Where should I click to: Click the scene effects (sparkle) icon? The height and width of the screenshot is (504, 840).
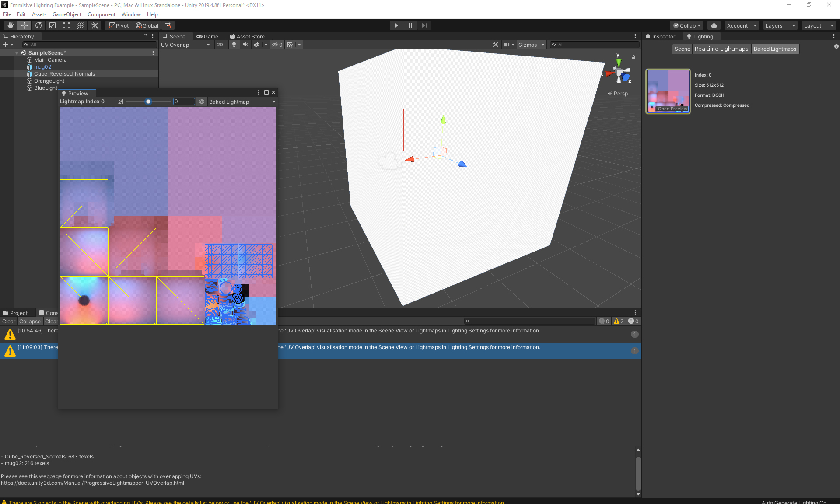(x=256, y=45)
